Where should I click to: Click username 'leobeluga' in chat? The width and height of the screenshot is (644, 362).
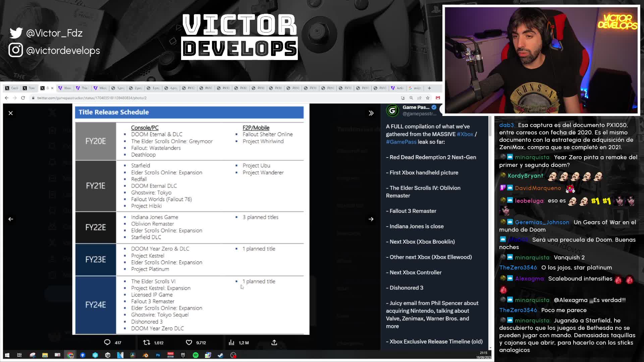pyautogui.click(x=529, y=201)
